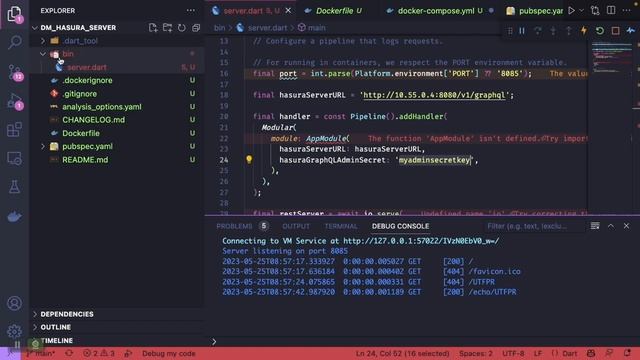
Task: Open the .gitignore file
Action: [x=80, y=93]
